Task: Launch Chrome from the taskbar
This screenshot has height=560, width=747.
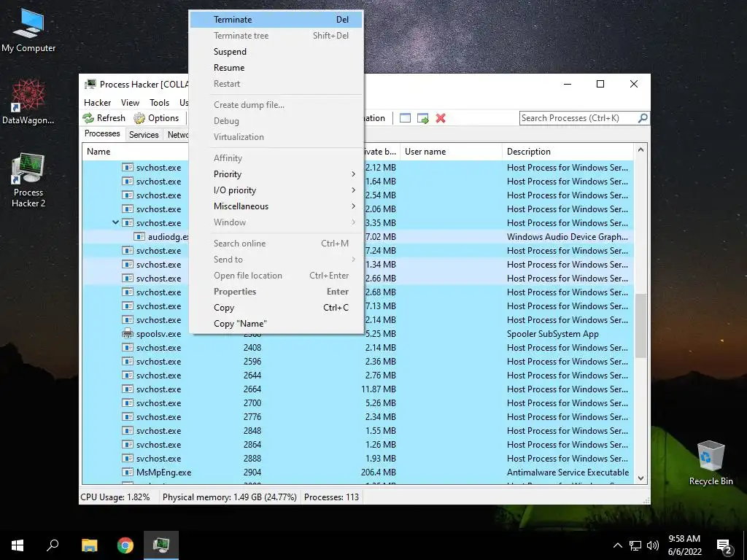Action: 125,545
